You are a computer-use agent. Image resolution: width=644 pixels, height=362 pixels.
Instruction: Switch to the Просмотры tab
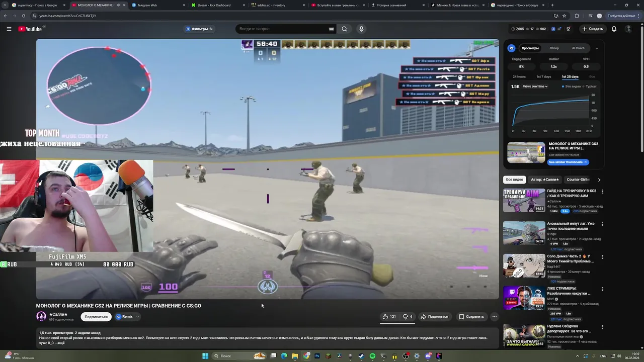tap(530, 48)
